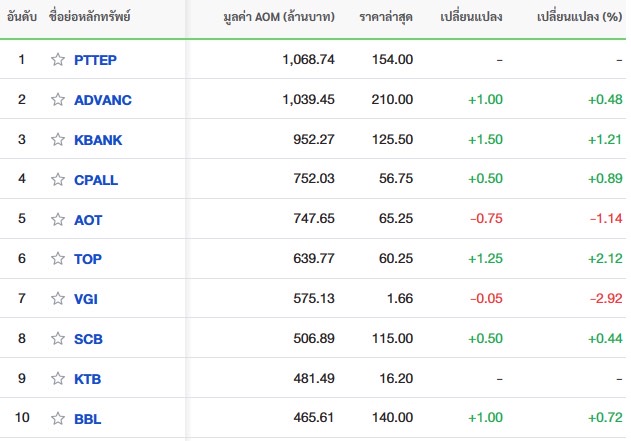Click the star next to AOT
The height and width of the screenshot is (441, 631).
pos(58,219)
